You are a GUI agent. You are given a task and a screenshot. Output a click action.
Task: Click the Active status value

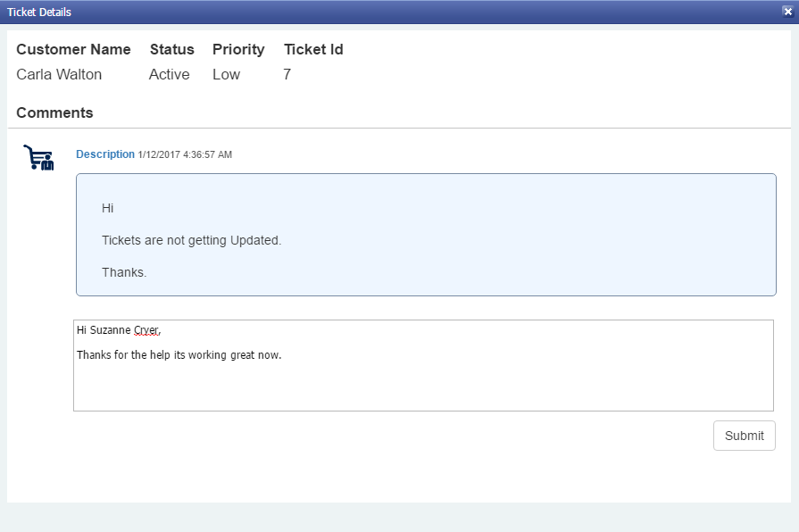click(170, 74)
